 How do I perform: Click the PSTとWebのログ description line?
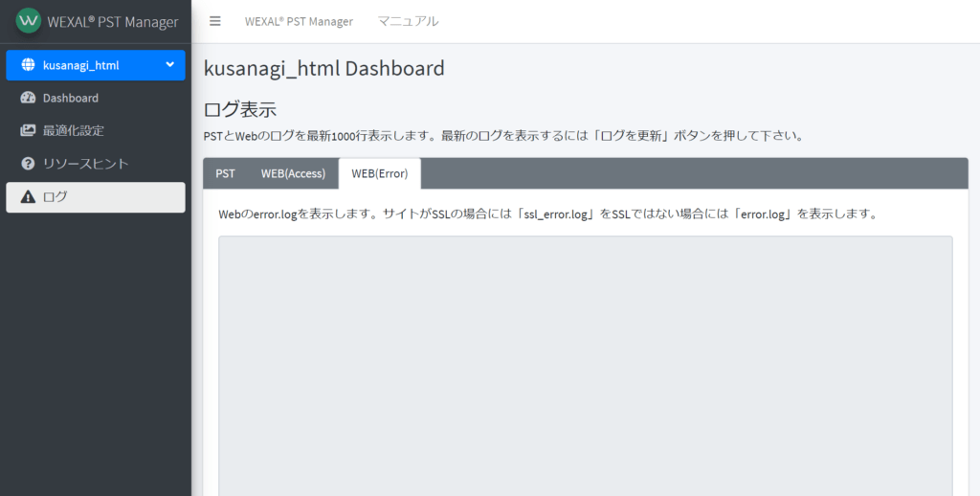(x=503, y=136)
